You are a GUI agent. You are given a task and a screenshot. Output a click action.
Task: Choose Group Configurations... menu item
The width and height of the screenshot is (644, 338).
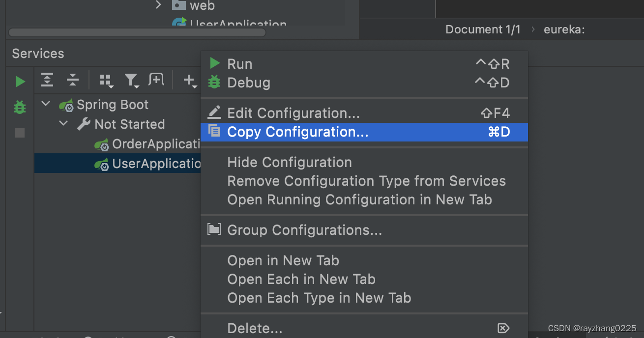[x=364, y=230]
